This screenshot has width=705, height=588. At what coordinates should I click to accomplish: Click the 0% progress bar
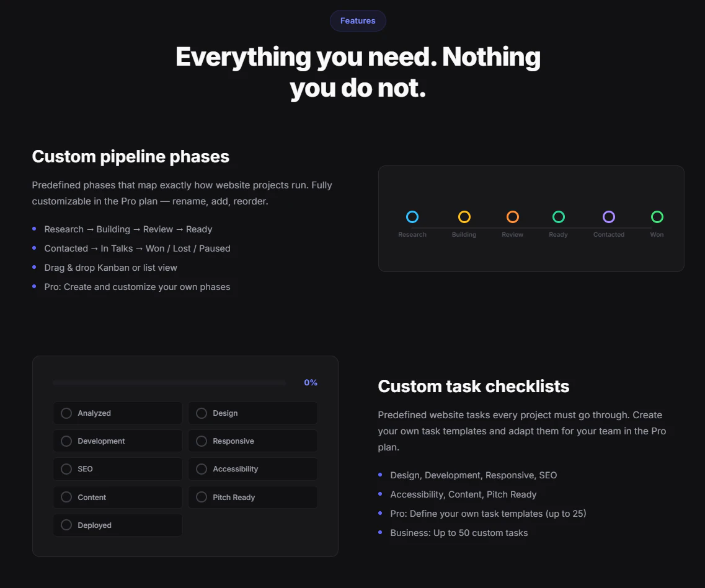click(x=169, y=382)
